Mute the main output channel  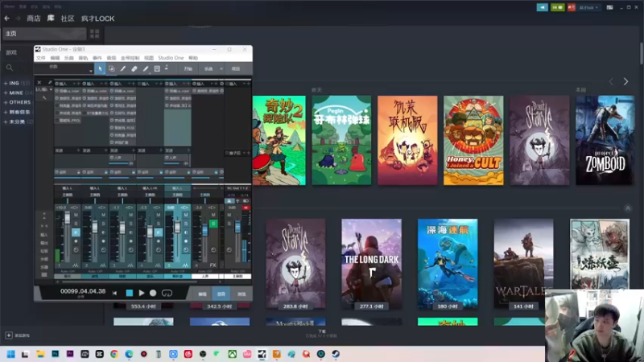tap(229, 215)
